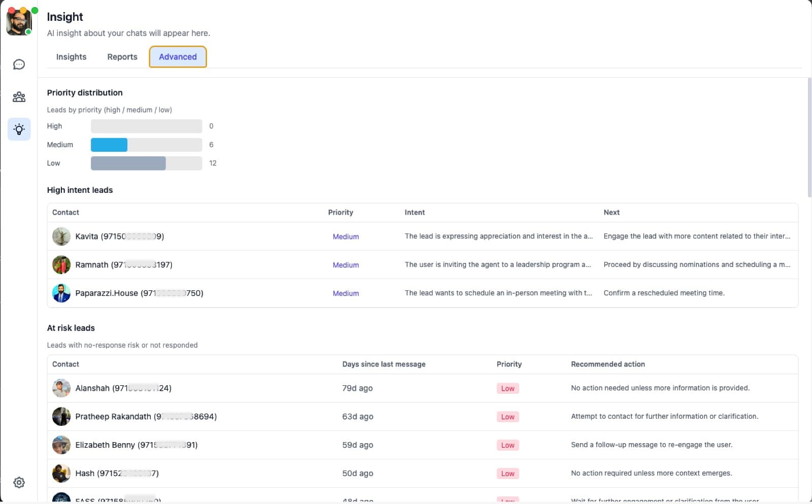Click Alanshah's profile picture
The width and height of the screenshot is (812, 504).
click(61, 388)
